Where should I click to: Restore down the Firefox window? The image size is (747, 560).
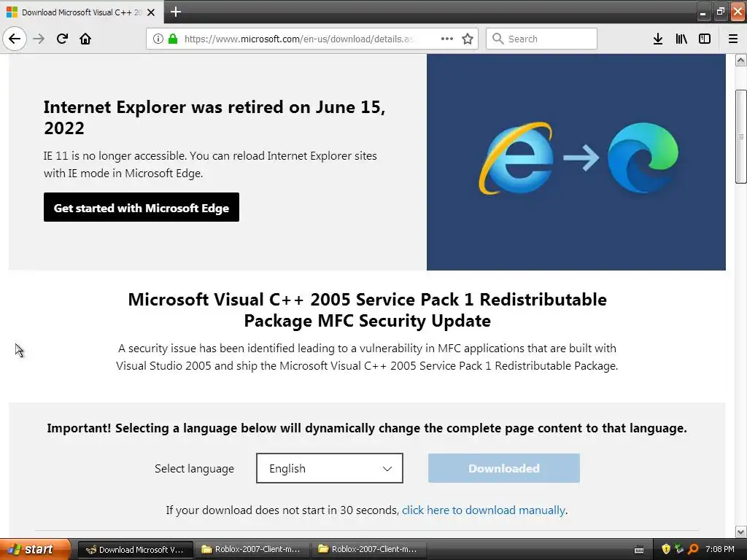720,12
